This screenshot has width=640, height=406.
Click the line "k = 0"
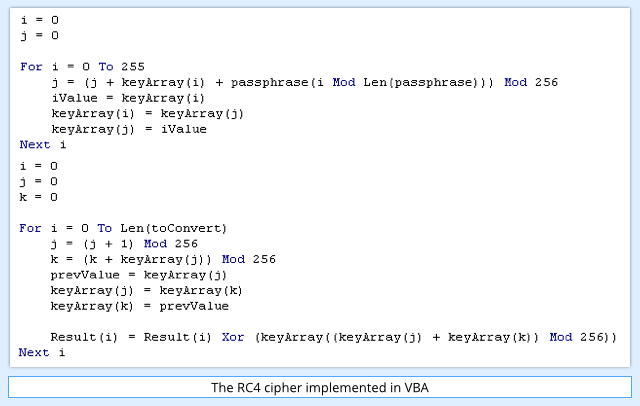click(39, 197)
